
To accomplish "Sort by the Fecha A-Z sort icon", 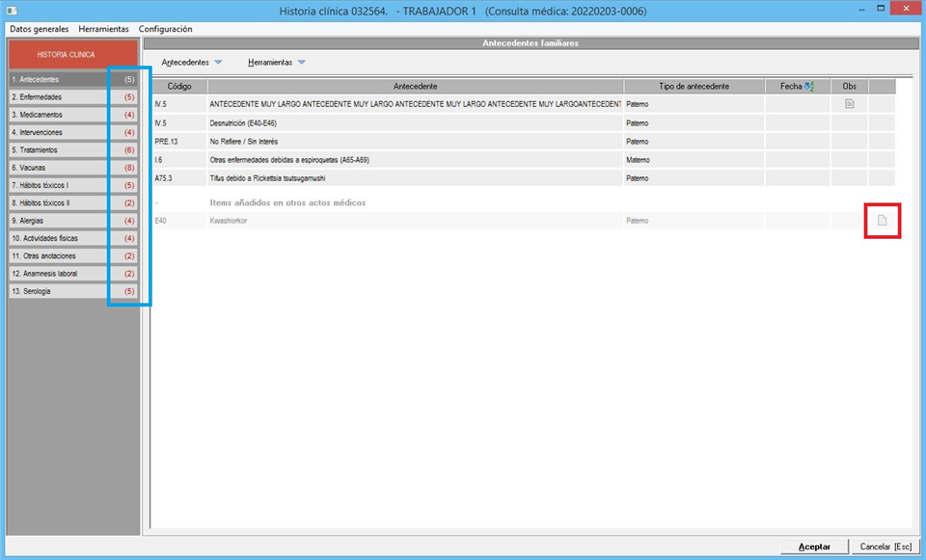I will [809, 87].
